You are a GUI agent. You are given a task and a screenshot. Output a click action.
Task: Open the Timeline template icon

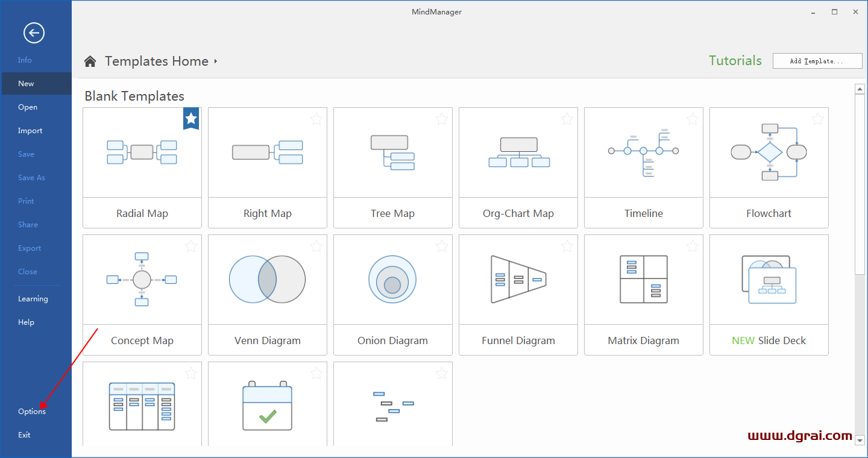(643, 152)
